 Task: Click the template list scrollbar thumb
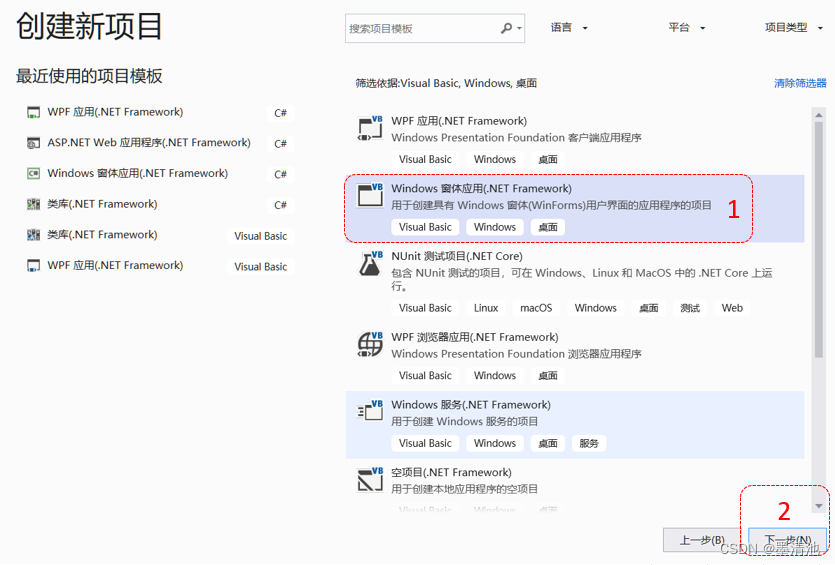(x=819, y=240)
